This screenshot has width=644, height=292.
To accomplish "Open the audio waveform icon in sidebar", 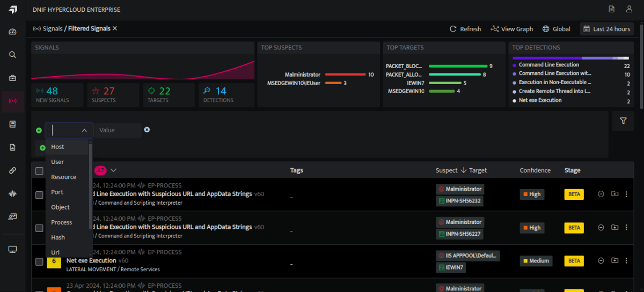I will point(13,193).
